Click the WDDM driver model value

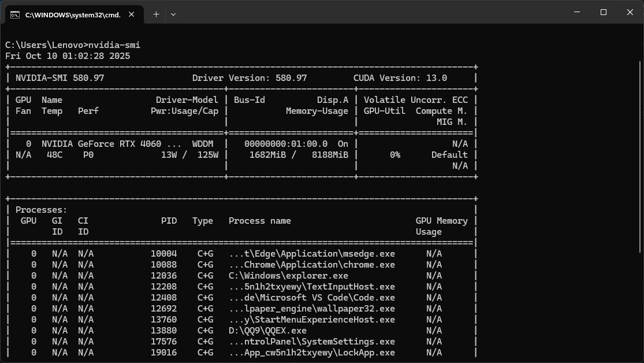pyautogui.click(x=203, y=144)
